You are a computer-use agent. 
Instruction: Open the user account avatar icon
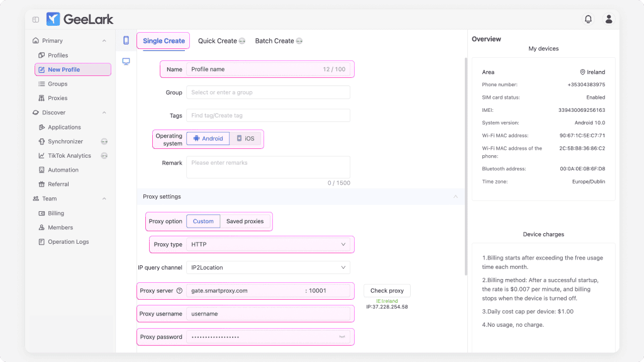(x=609, y=19)
